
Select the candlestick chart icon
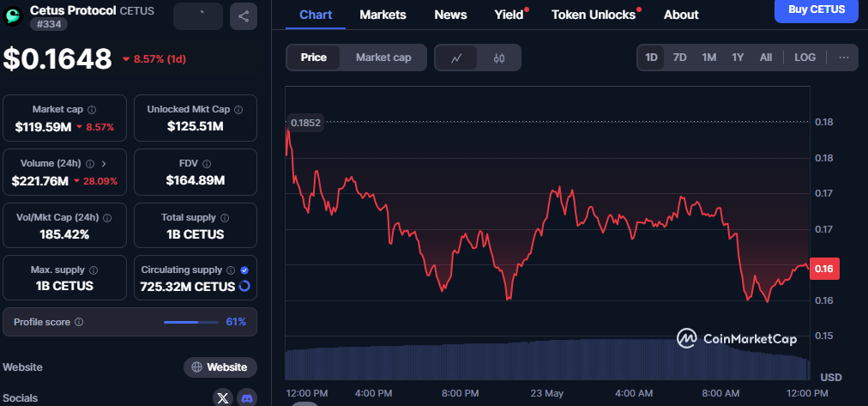(499, 58)
